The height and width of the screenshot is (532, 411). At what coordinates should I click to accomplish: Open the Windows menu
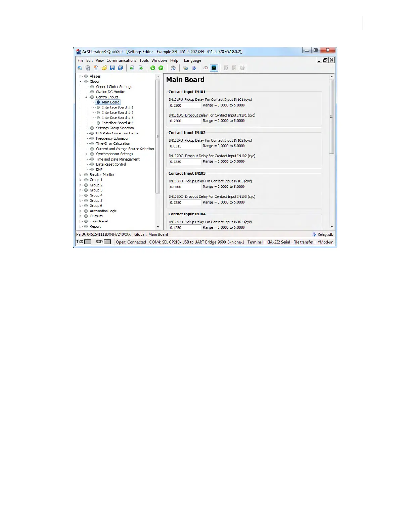pyautogui.click(x=159, y=60)
